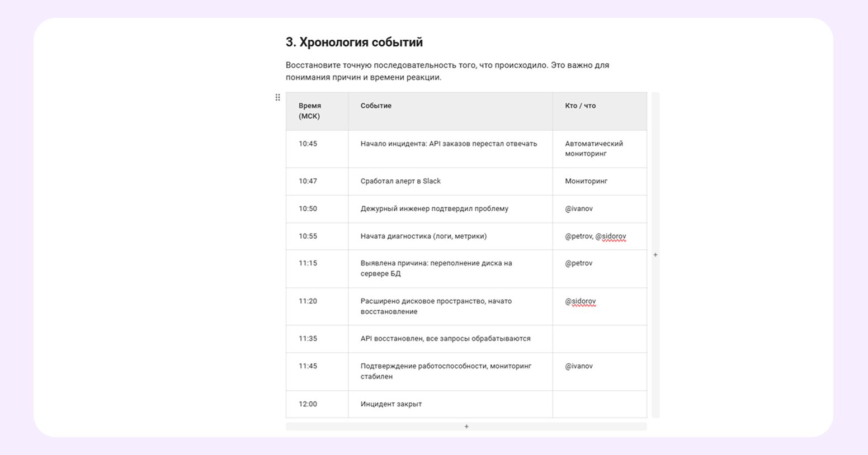Click the @petrov mention in the 11:15 row
The width and height of the screenshot is (868, 455).
(x=579, y=263)
